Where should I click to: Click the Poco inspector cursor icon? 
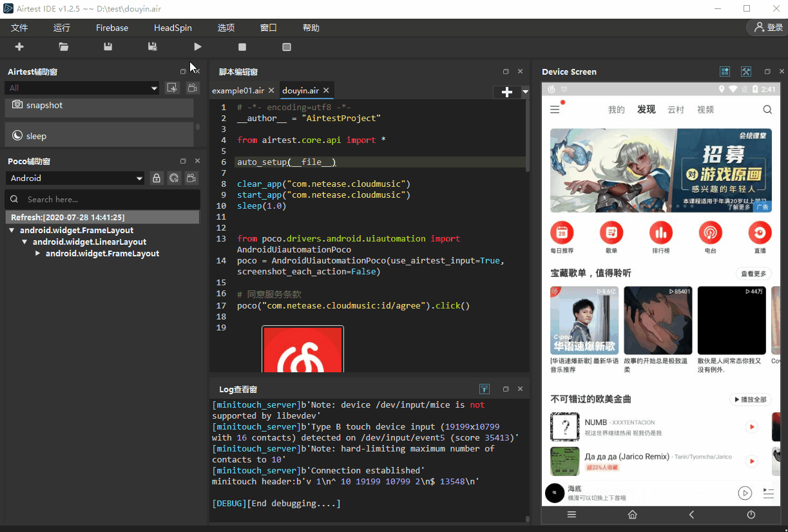pyautogui.click(x=174, y=178)
